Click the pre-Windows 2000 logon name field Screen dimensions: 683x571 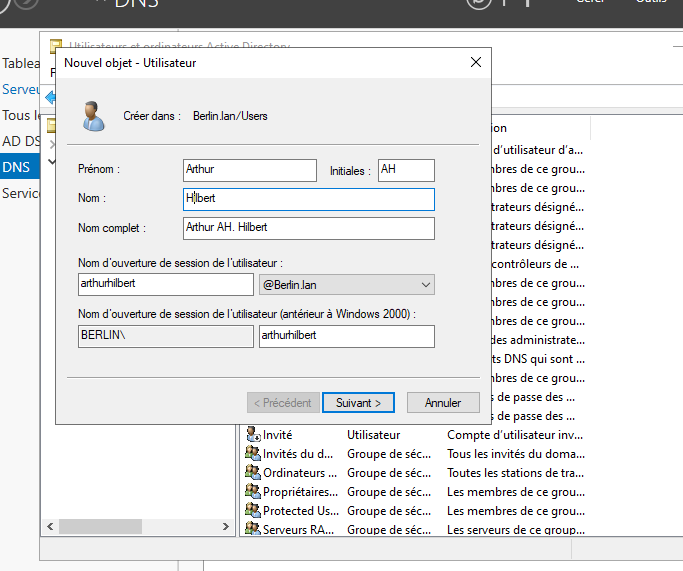tap(346, 337)
